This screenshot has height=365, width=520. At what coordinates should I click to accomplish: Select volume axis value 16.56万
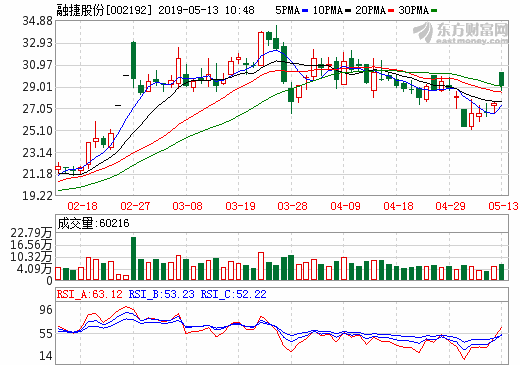(31, 245)
